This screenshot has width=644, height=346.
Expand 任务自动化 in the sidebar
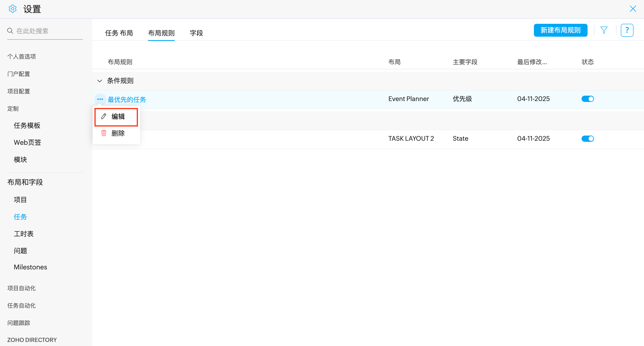pyautogui.click(x=21, y=305)
